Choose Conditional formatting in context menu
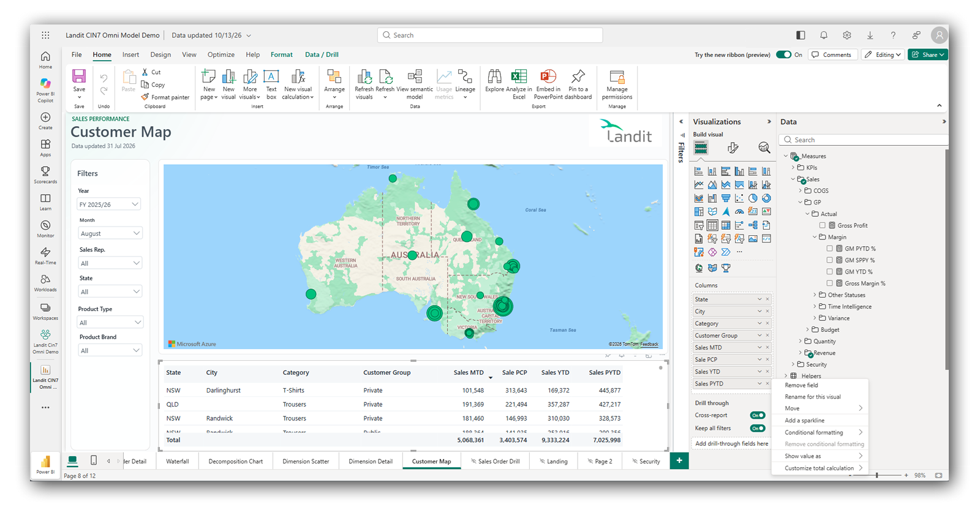 pyautogui.click(x=820, y=432)
